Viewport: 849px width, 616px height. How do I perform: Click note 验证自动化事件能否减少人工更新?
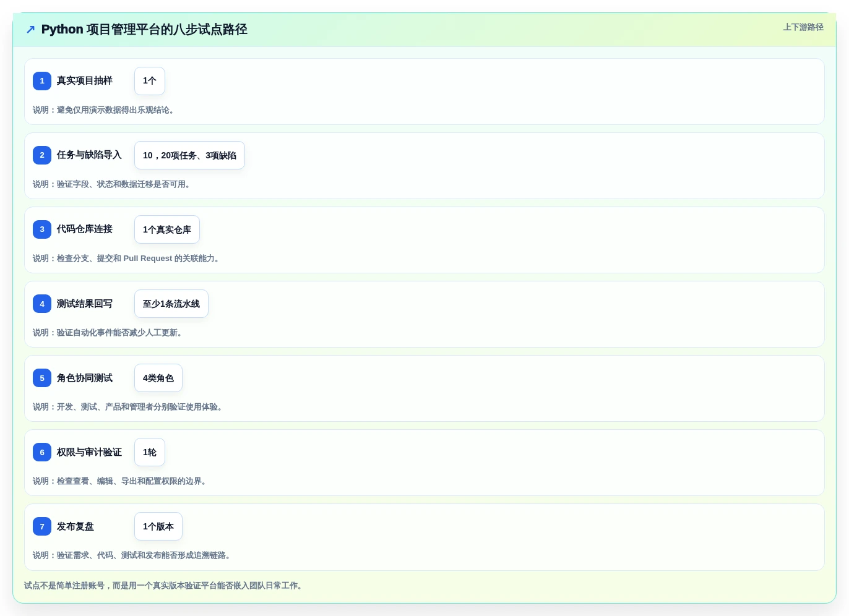[x=109, y=333]
